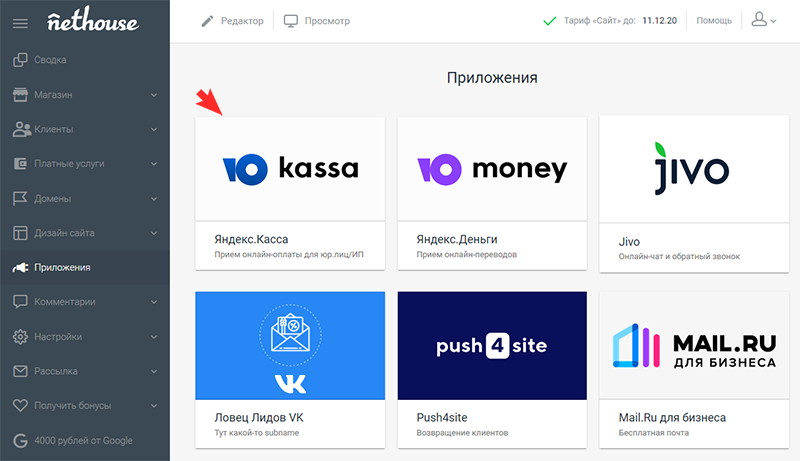Click the Рассылка envelope icon

pyautogui.click(x=20, y=371)
